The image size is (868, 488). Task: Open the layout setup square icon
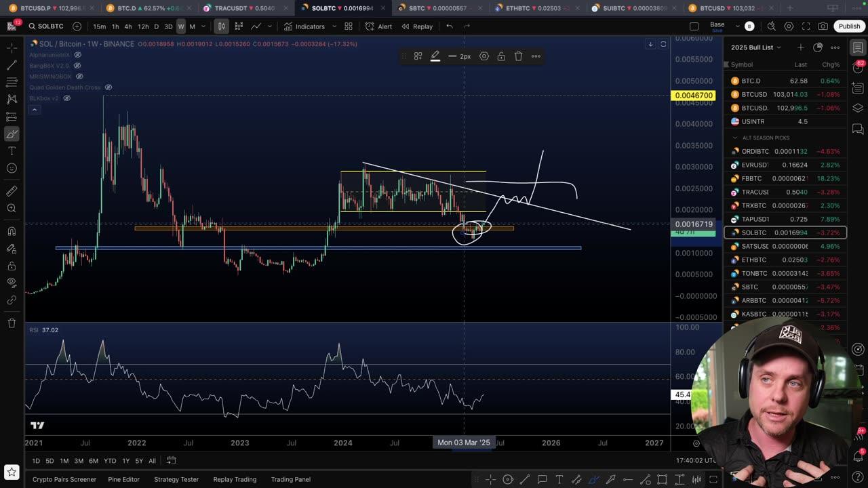[x=694, y=26]
